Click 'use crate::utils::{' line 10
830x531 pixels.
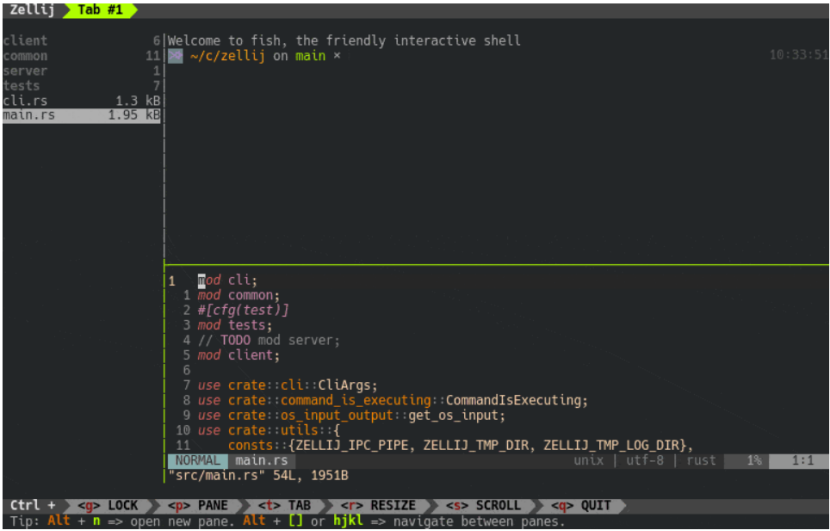coord(269,430)
